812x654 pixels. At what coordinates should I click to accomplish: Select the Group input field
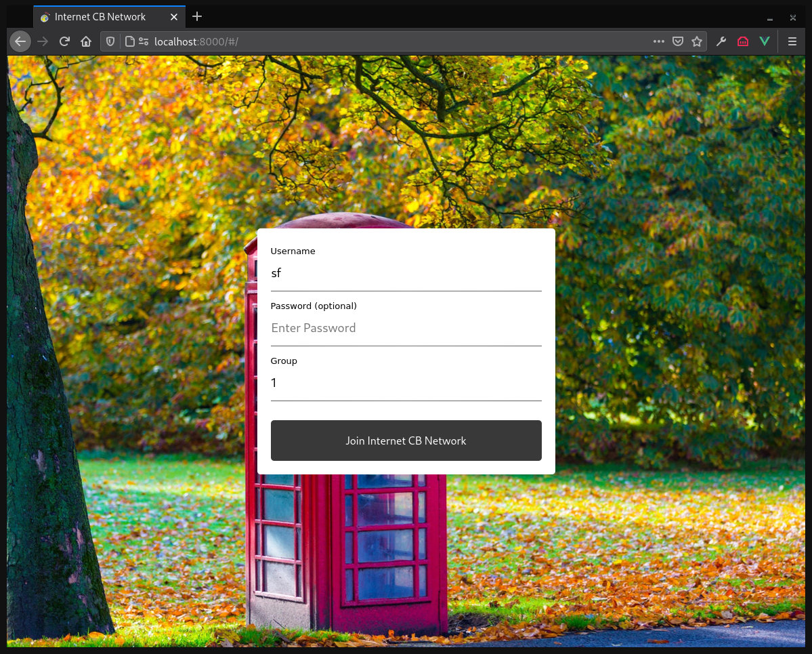[x=406, y=384]
